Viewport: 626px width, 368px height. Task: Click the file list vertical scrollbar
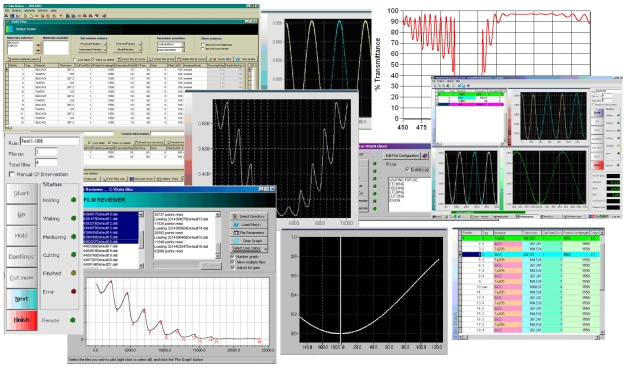(x=141, y=240)
